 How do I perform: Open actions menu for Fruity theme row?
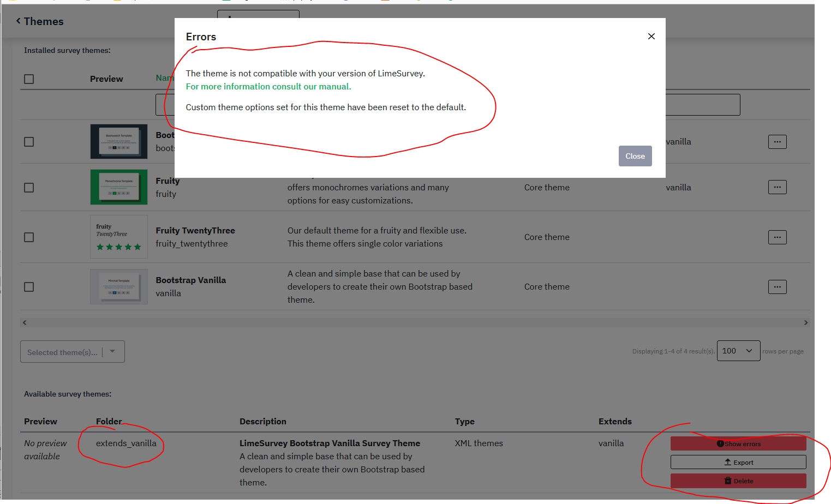click(777, 187)
